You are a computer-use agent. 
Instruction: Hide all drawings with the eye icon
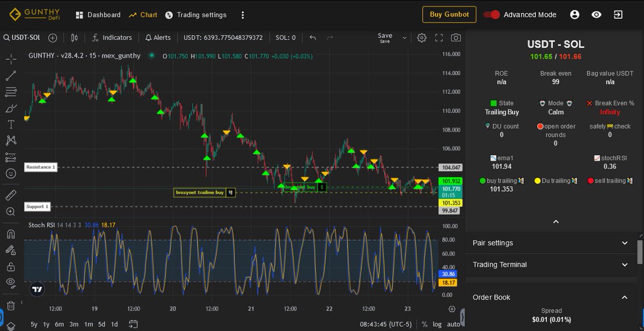(11, 282)
